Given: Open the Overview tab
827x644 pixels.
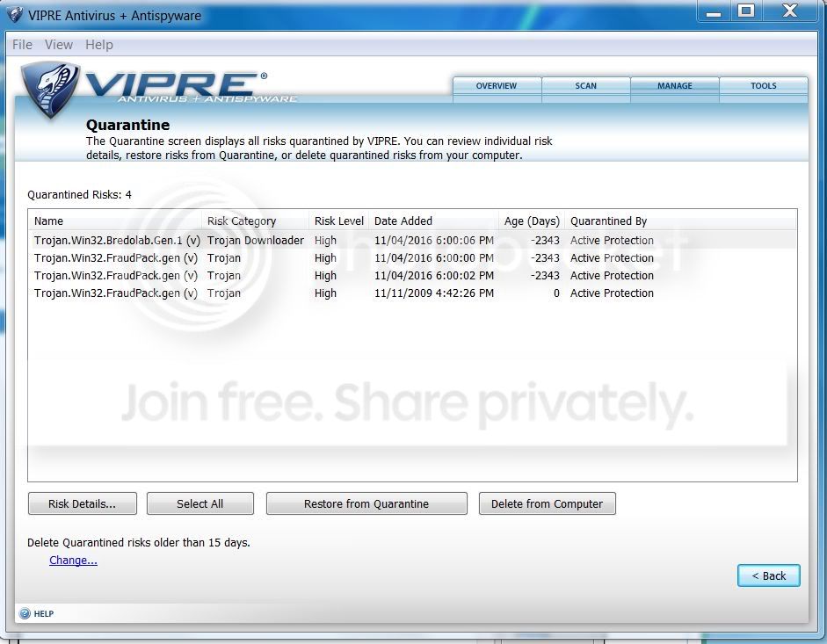Looking at the screenshot, I should (x=497, y=86).
